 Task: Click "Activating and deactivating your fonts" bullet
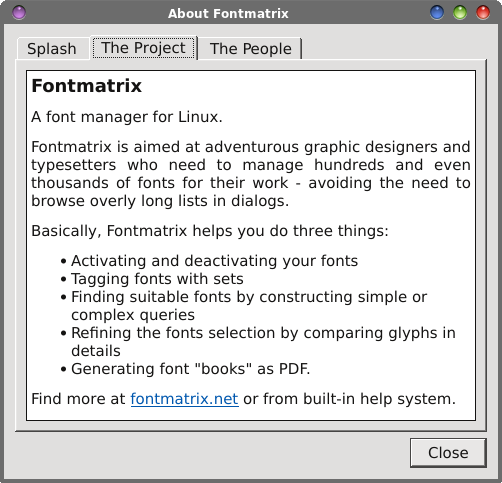[x=214, y=261]
